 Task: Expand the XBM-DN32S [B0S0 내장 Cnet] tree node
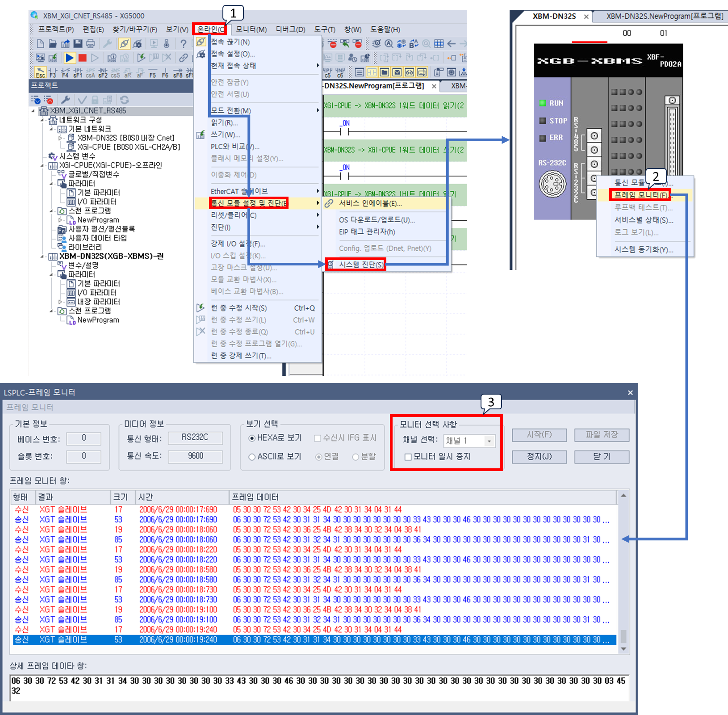coord(60,138)
